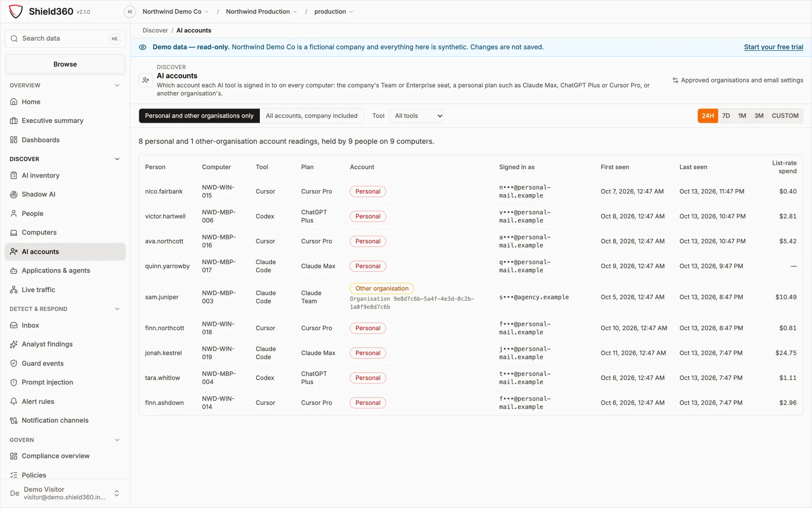Click Start your free trial link
The image size is (812, 508).
click(x=773, y=47)
